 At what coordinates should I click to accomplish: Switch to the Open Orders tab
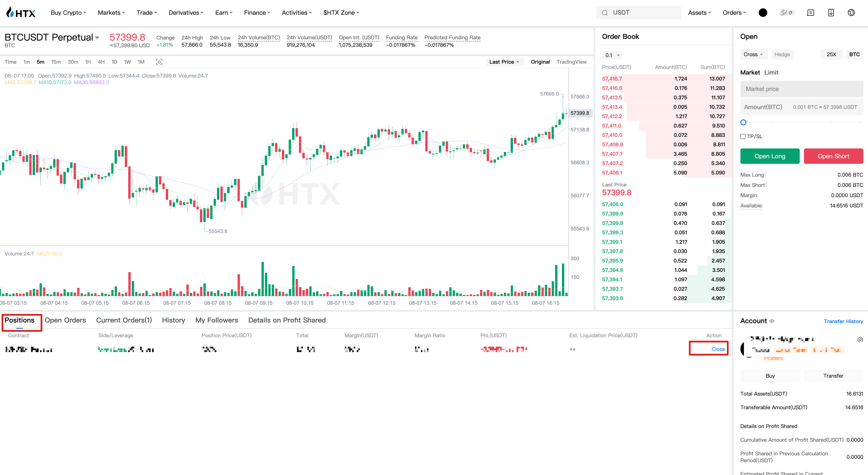pyautogui.click(x=65, y=320)
